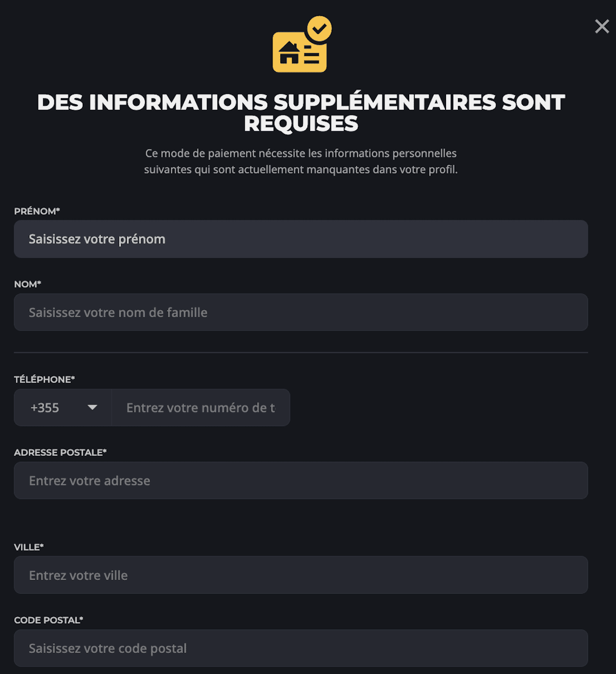
Task: Click the house symbol inside the yellow icon
Action: 290,51
